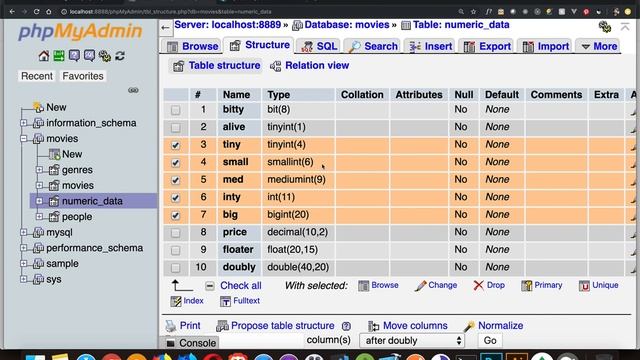Expand the performance_schema database node
This screenshot has height=360, width=640.
pyautogui.click(x=24, y=248)
